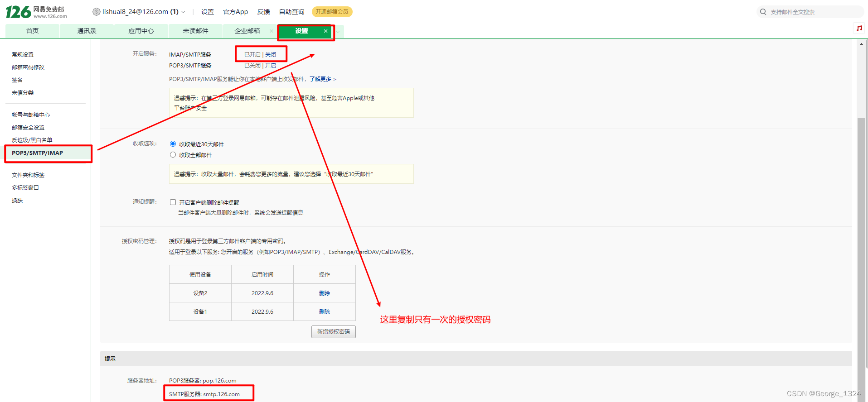Click 2022.9.6 date in 设备1 row

tap(262, 311)
